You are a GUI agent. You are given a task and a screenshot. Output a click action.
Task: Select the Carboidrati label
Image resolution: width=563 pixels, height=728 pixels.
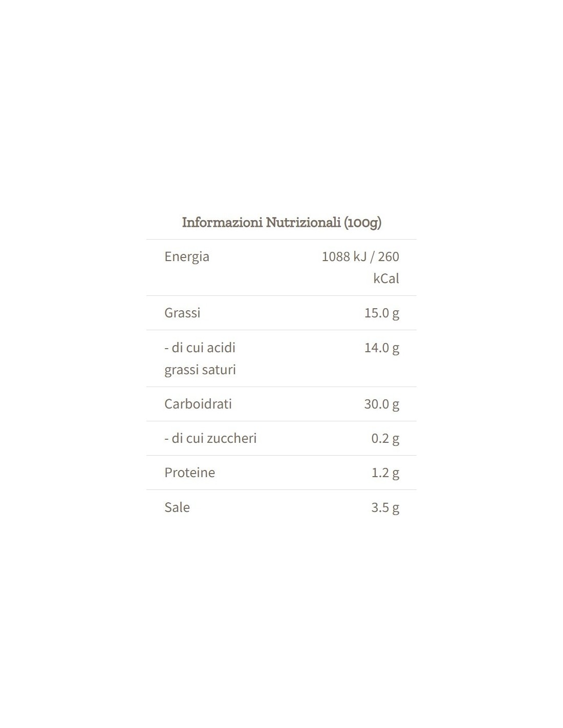(x=198, y=404)
